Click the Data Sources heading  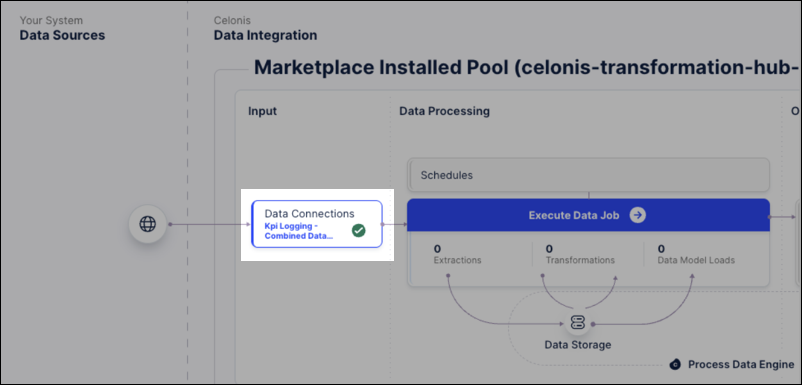tap(62, 35)
